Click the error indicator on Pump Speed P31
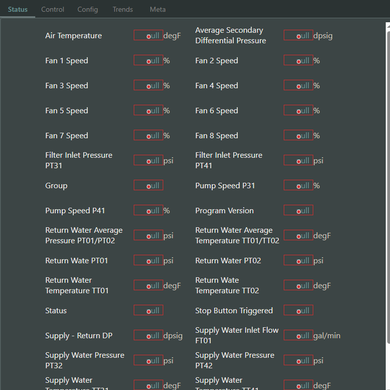The width and height of the screenshot is (390, 390). (299, 186)
